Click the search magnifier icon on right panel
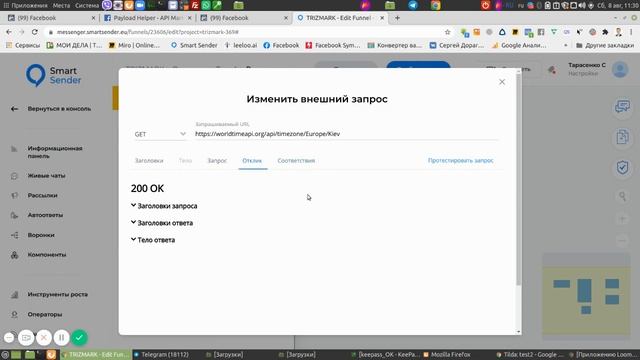Image resolution: width=640 pixels, height=360 pixels. tap(622, 196)
